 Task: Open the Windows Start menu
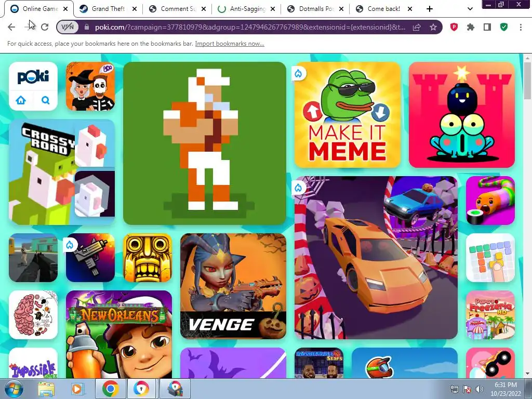pos(14,390)
